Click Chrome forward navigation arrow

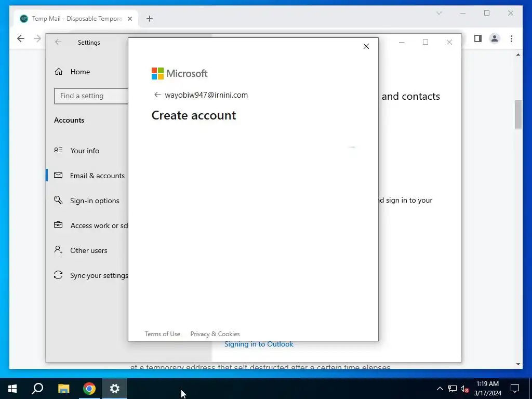click(37, 38)
